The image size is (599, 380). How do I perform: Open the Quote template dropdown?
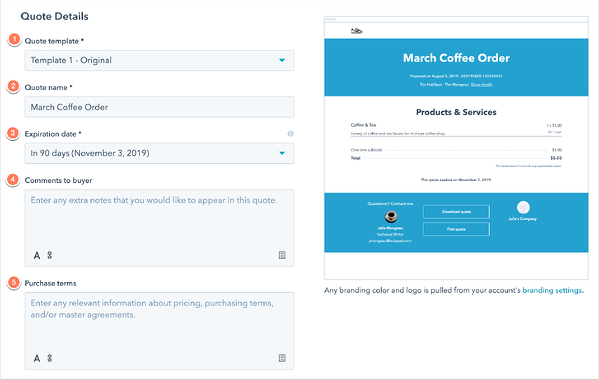pyautogui.click(x=159, y=60)
